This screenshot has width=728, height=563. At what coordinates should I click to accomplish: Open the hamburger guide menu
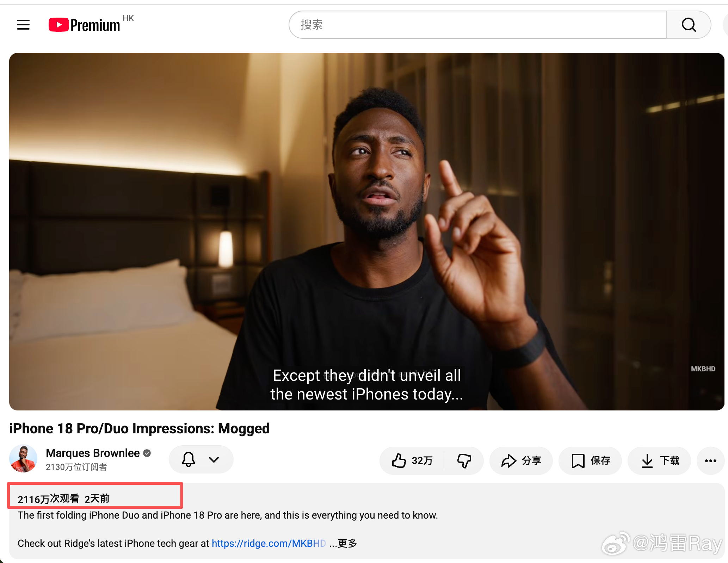click(23, 25)
